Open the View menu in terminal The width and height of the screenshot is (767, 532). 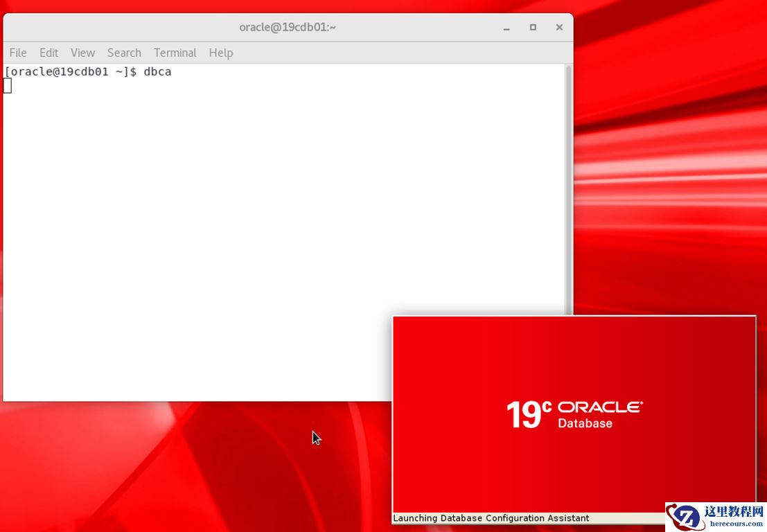coord(82,53)
